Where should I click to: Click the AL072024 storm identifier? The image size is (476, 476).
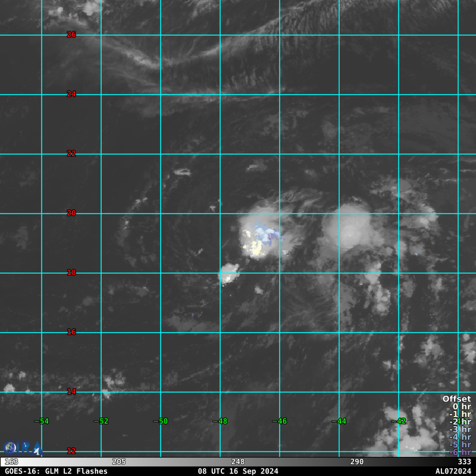(x=453, y=471)
